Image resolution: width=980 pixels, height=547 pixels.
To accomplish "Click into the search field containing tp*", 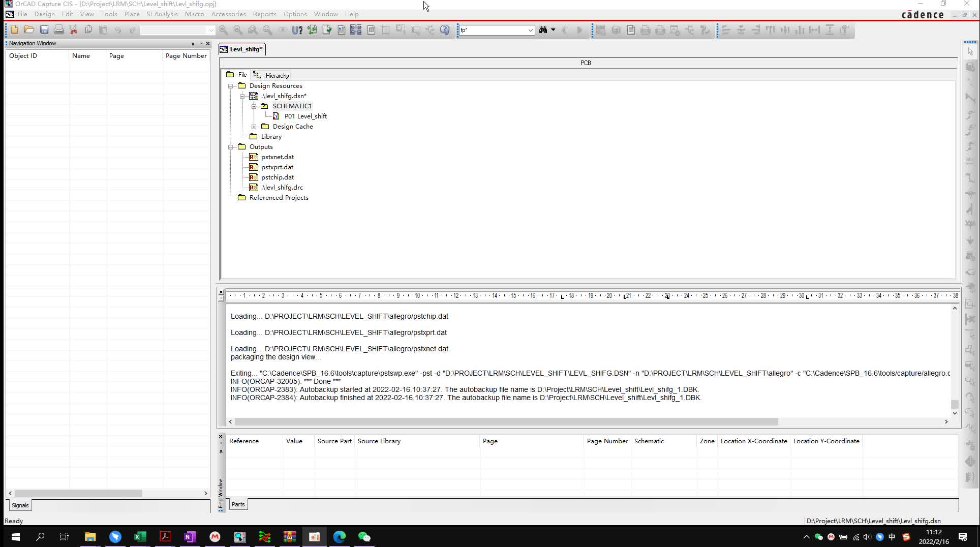I will coord(492,31).
